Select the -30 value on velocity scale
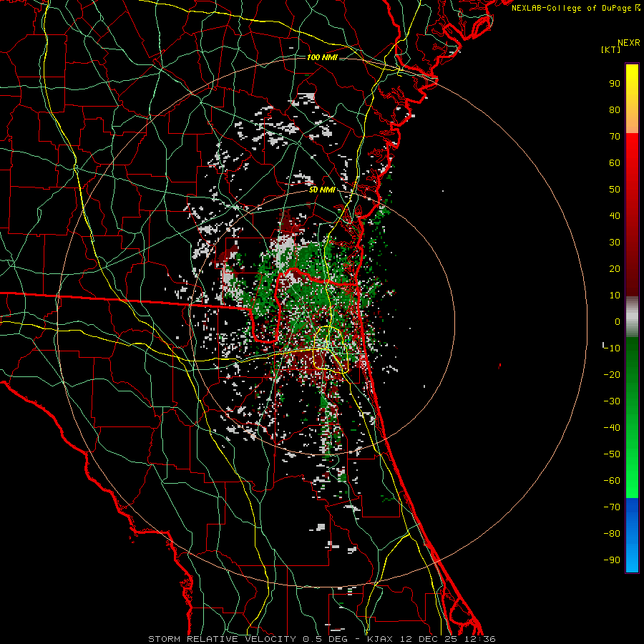The image size is (644, 644). pyautogui.click(x=612, y=401)
